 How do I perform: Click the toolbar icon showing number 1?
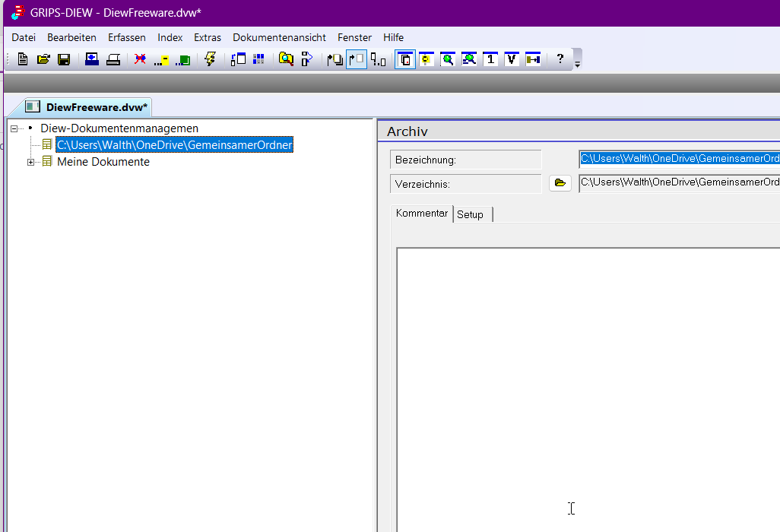pos(490,59)
